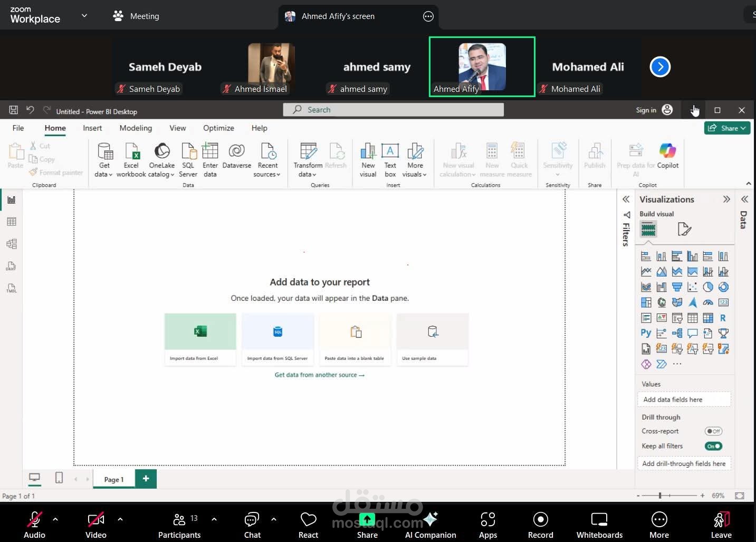Click Use sample data card
The image size is (756, 542).
pos(433,339)
